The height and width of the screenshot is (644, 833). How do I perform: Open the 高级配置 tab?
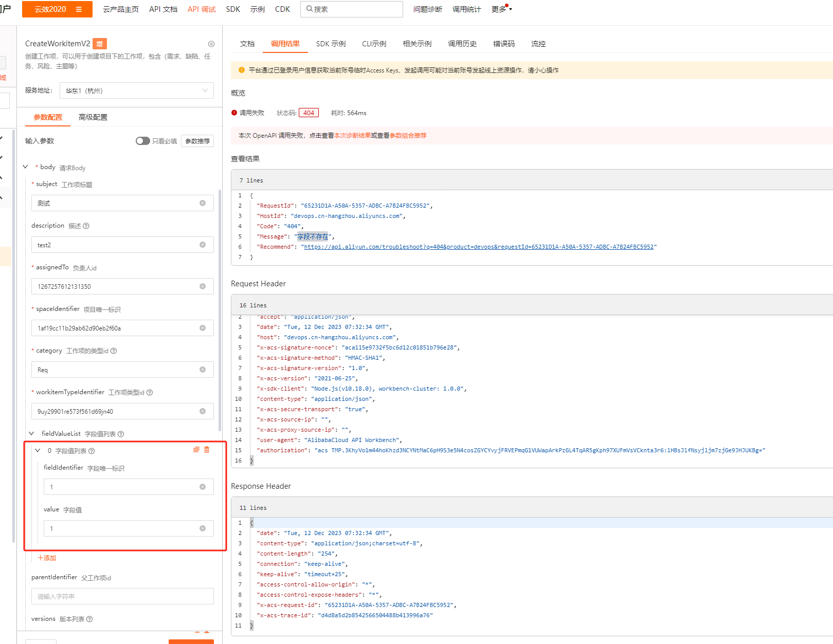pyautogui.click(x=93, y=117)
